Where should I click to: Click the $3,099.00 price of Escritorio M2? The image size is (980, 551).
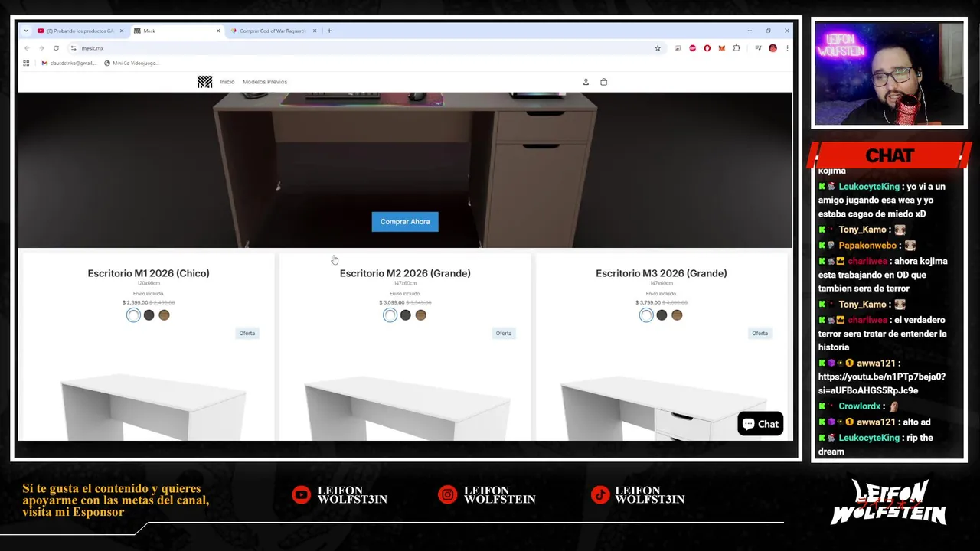(x=391, y=302)
